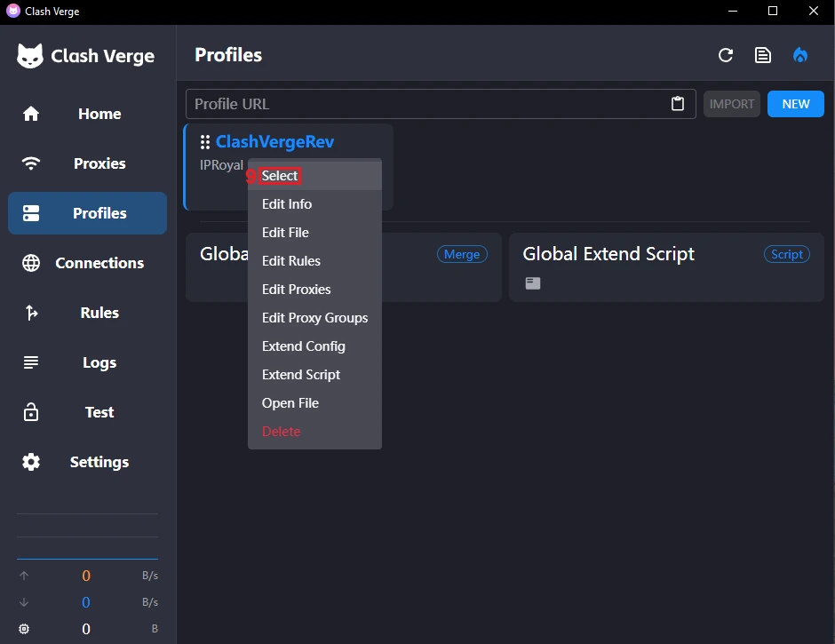Open the runtime config document icon
The width and height of the screenshot is (835, 644).
762,55
